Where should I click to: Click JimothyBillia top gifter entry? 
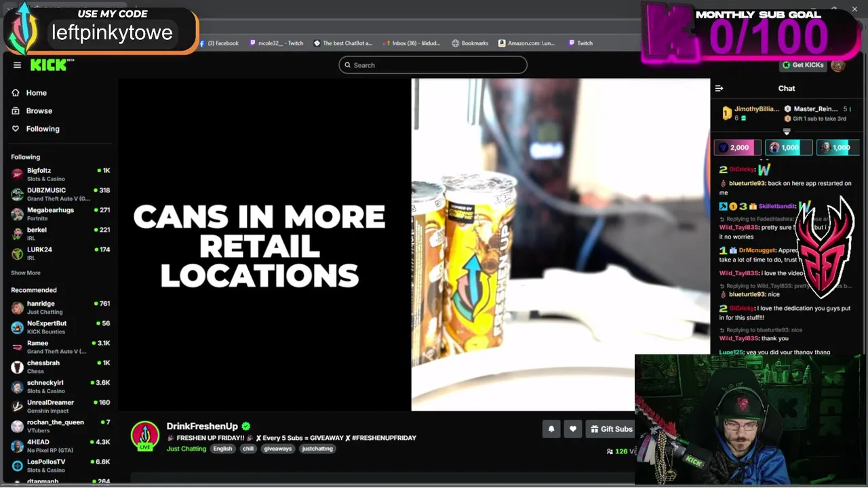coord(751,113)
